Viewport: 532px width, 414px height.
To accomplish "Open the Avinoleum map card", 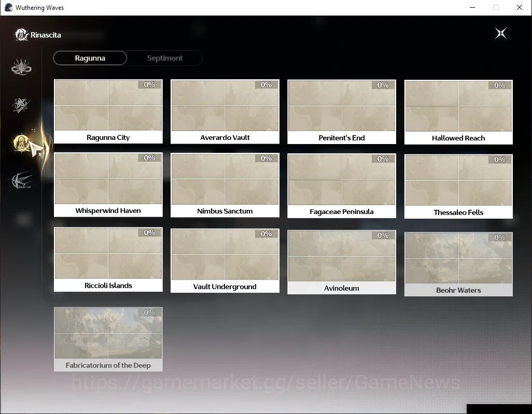I will click(342, 262).
